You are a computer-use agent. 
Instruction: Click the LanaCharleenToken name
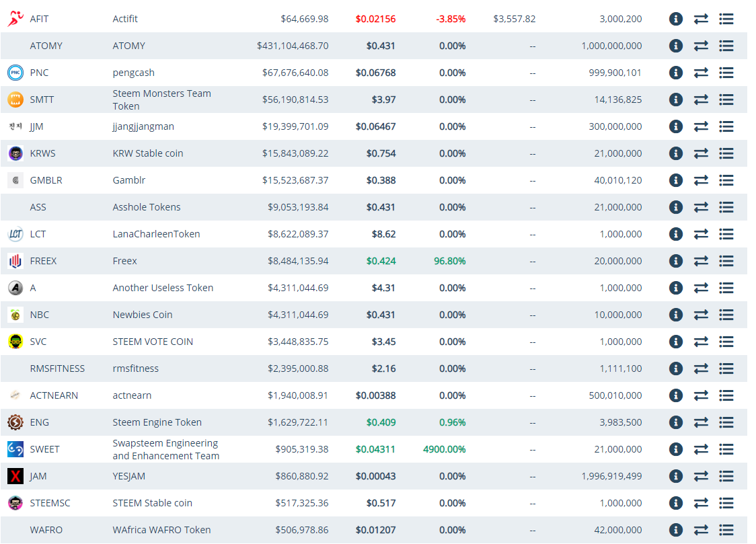pyautogui.click(x=156, y=234)
